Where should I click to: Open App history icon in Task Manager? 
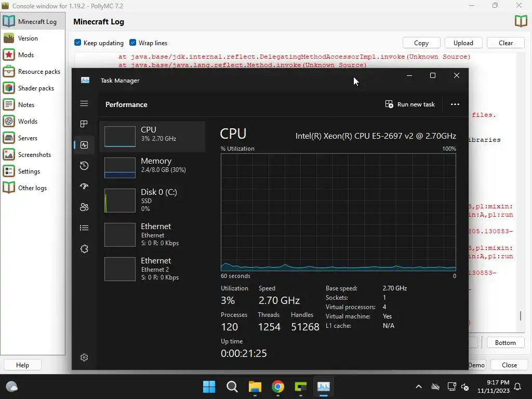click(x=84, y=166)
